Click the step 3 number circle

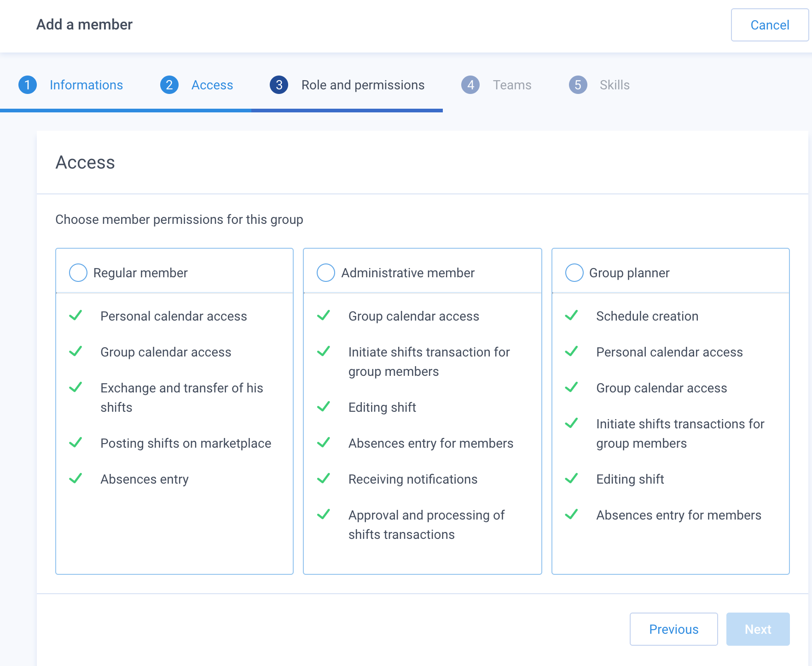pyautogui.click(x=279, y=85)
